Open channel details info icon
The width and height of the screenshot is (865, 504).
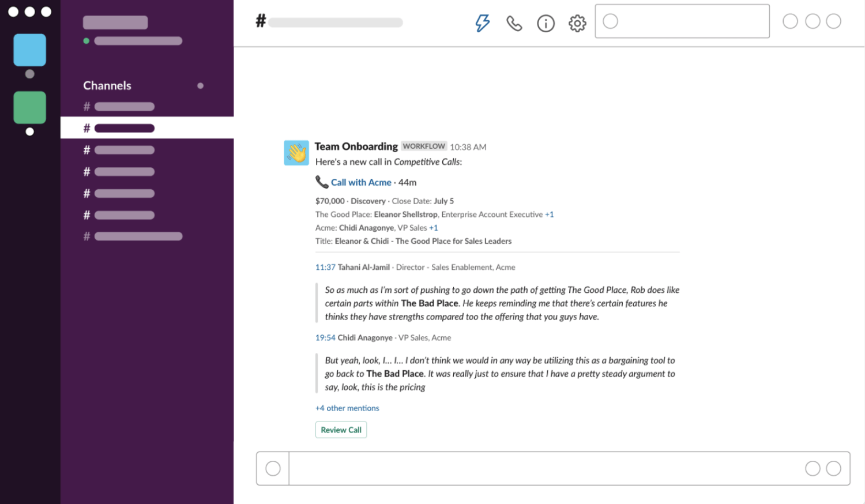(546, 23)
